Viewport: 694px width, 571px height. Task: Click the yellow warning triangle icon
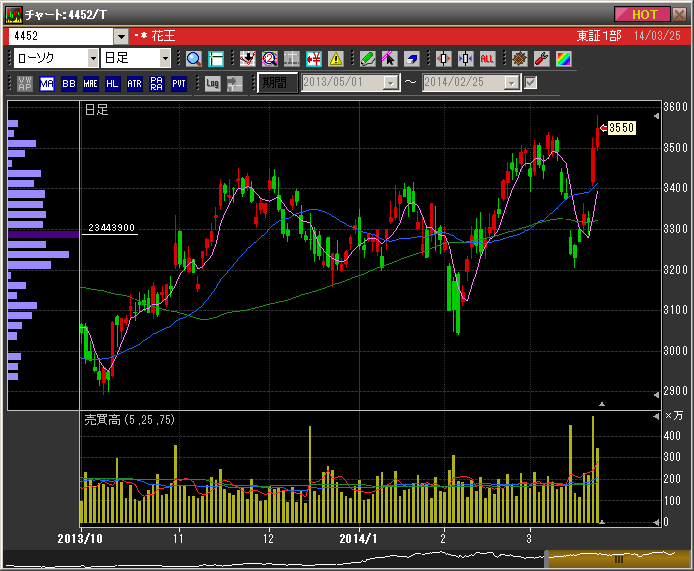(335, 59)
